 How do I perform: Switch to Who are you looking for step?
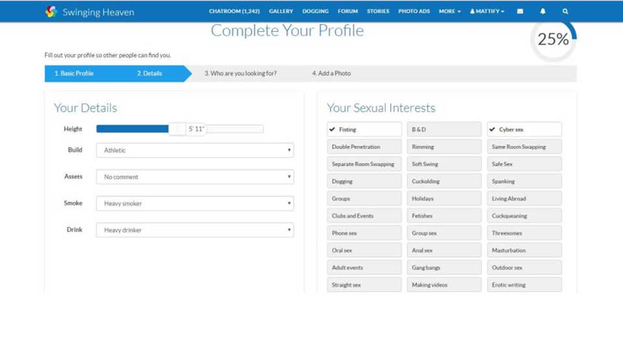click(240, 73)
